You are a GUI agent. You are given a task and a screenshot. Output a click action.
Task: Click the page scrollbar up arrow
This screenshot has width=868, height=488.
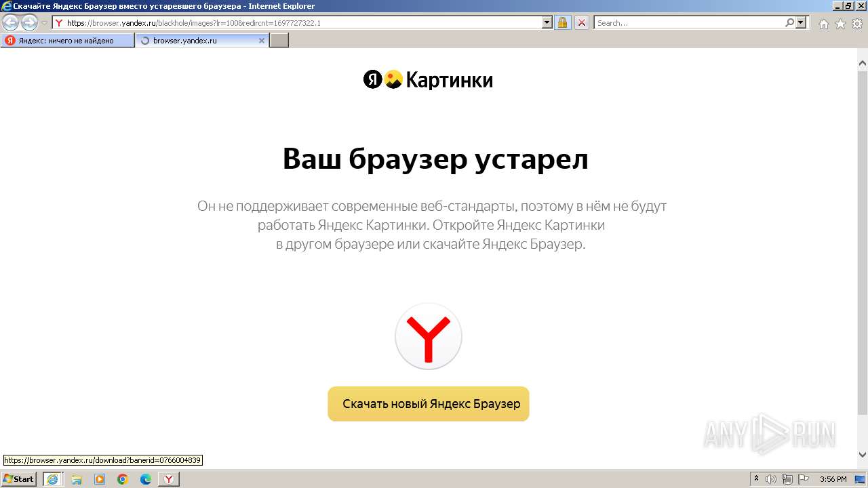pyautogui.click(x=863, y=64)
